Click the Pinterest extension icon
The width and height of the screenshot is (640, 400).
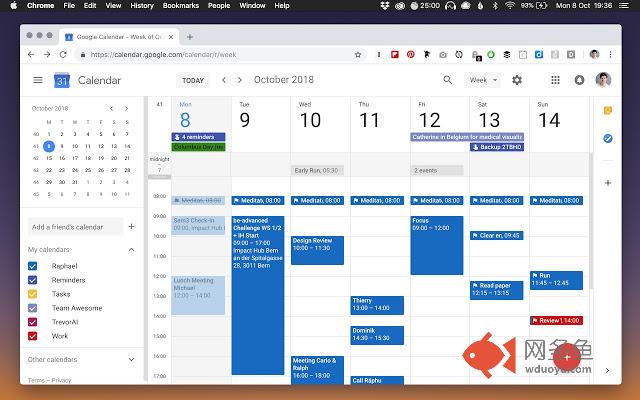point(411,54)
